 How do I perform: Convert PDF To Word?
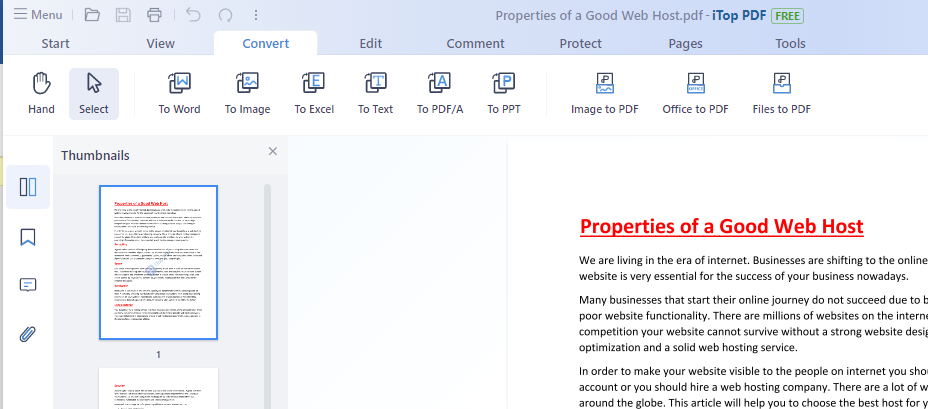pos(179,94)
